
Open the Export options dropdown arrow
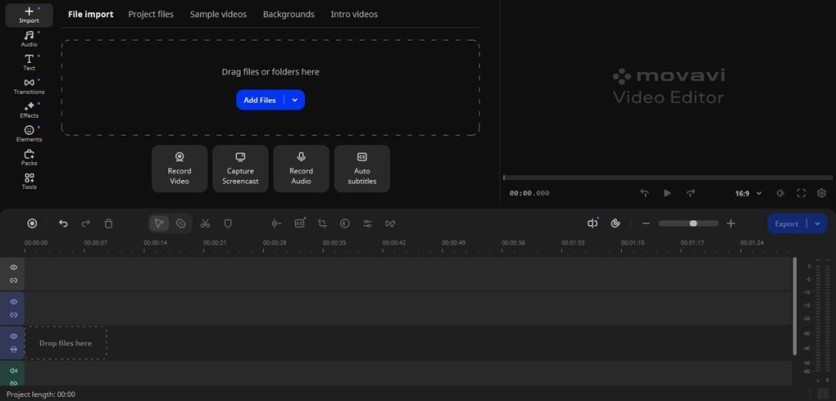tap(817, 224)
